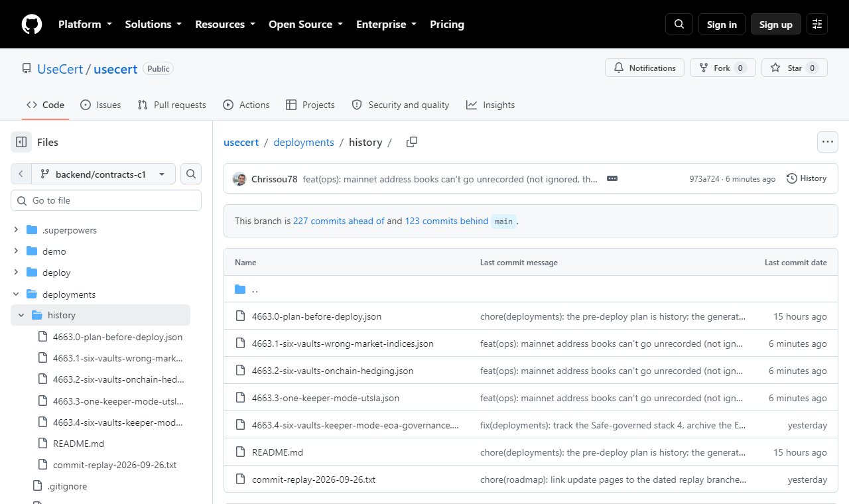
Task: Open the Open Source dropdown menu
Action: pyautogui.click(x=306, y=25)
